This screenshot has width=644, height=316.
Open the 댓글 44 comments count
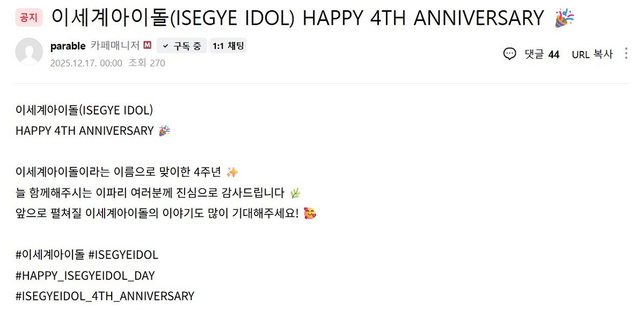coord(541,54)
